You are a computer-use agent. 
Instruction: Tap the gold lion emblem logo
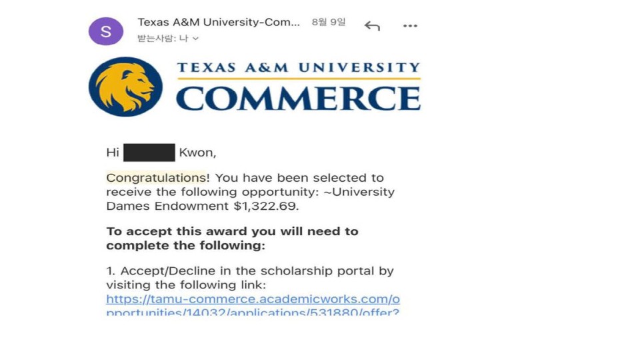click(126, 87)
